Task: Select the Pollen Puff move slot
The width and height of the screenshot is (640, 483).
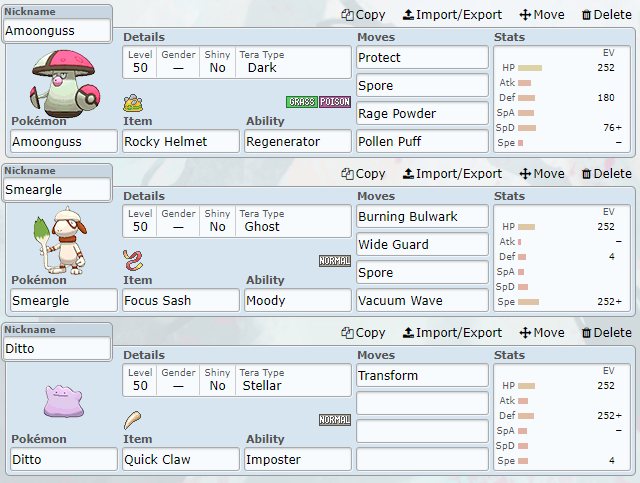Action: point(422,141)
